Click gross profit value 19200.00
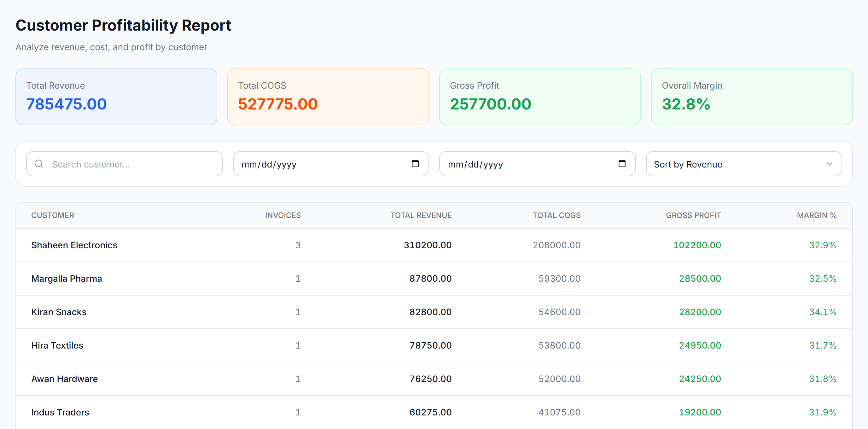Viewport: 868px width, 429px height. (700, 412)
